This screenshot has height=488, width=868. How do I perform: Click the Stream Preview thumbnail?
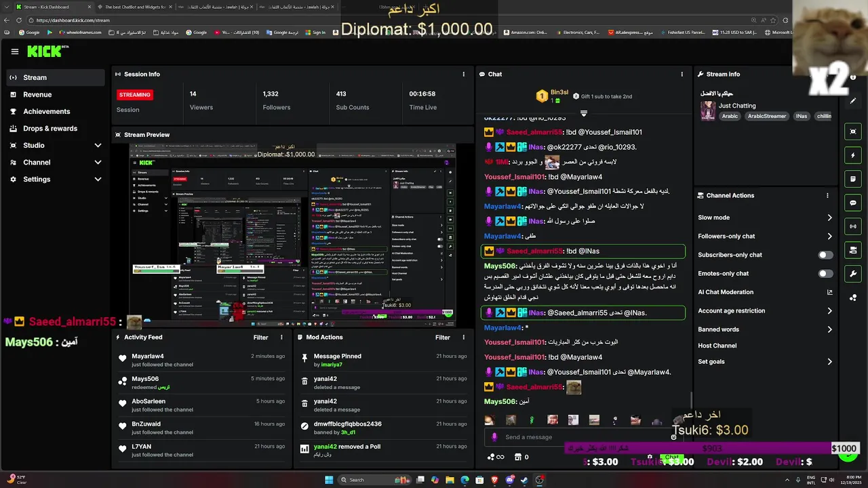tap(292, 235)
